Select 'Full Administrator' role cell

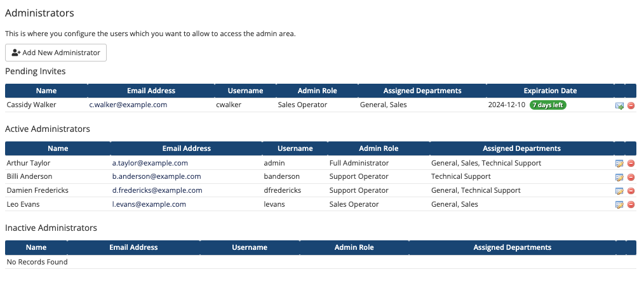359,163
